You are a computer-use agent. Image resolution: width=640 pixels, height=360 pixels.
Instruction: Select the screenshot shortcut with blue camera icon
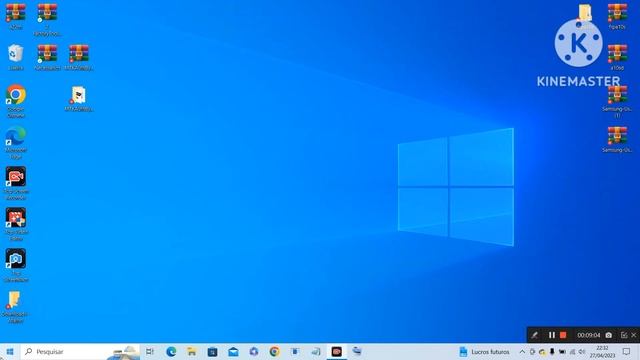tap(16, 265)
